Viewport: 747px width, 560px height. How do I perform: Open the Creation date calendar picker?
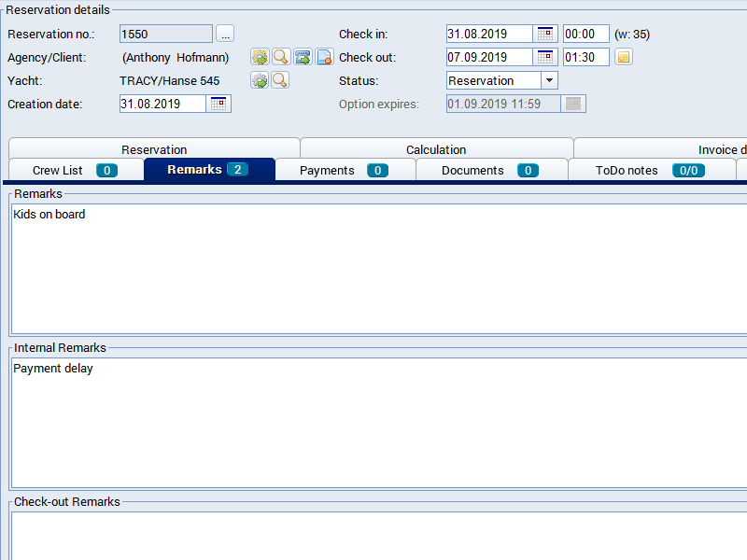point(218,104)
